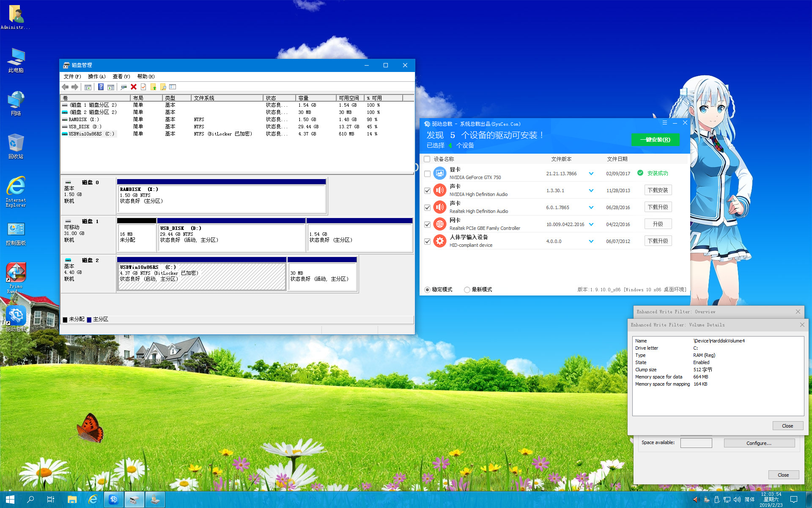Select the 回收站 recycle bin icon
The height and width of the screenshot is (508, 812).
tap(16, 146)
